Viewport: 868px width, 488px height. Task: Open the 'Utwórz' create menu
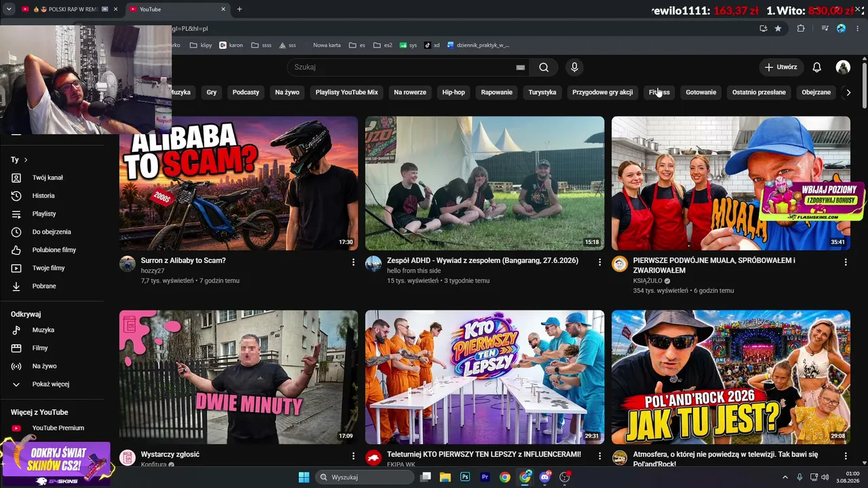click(x=781, y=67)
